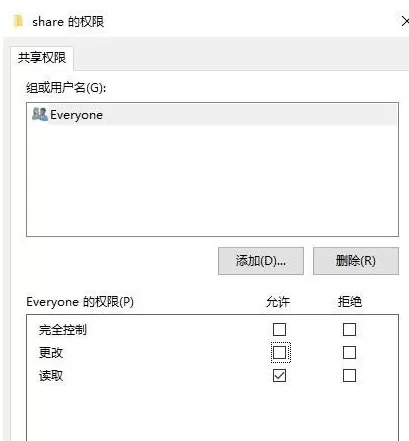Click the 添加(D)... button
Image resolution: width=409 pixels, height=441 pixels.
click(x=261, y=261)
